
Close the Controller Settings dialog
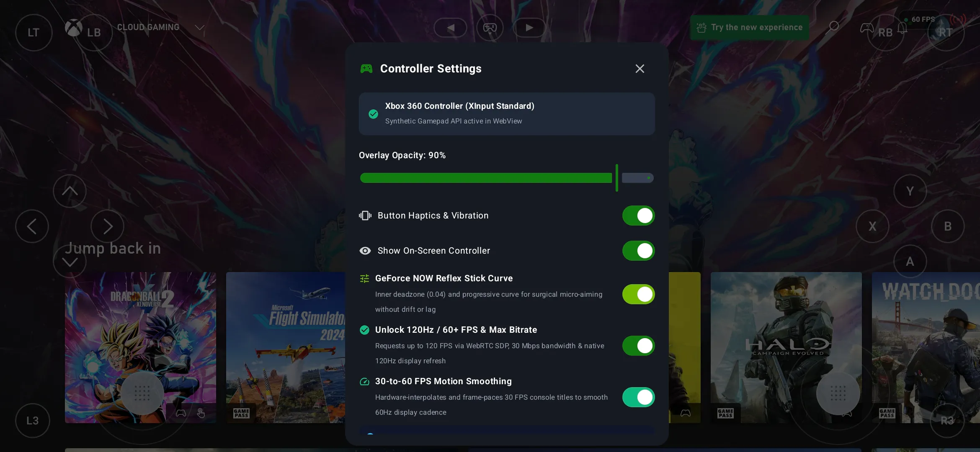tap(640, 69)
